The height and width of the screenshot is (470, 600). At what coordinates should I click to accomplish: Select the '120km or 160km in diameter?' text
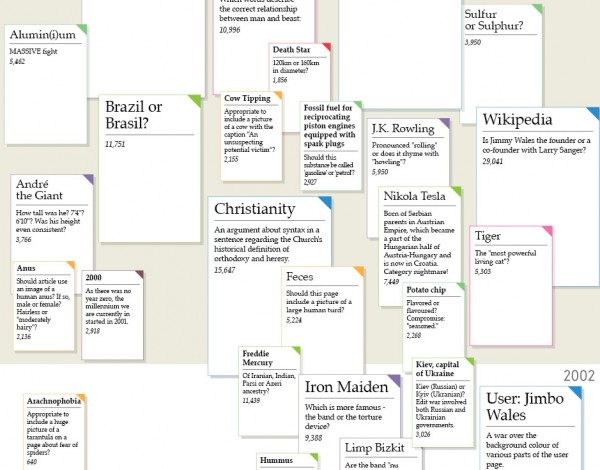click(x=296, y=67)
